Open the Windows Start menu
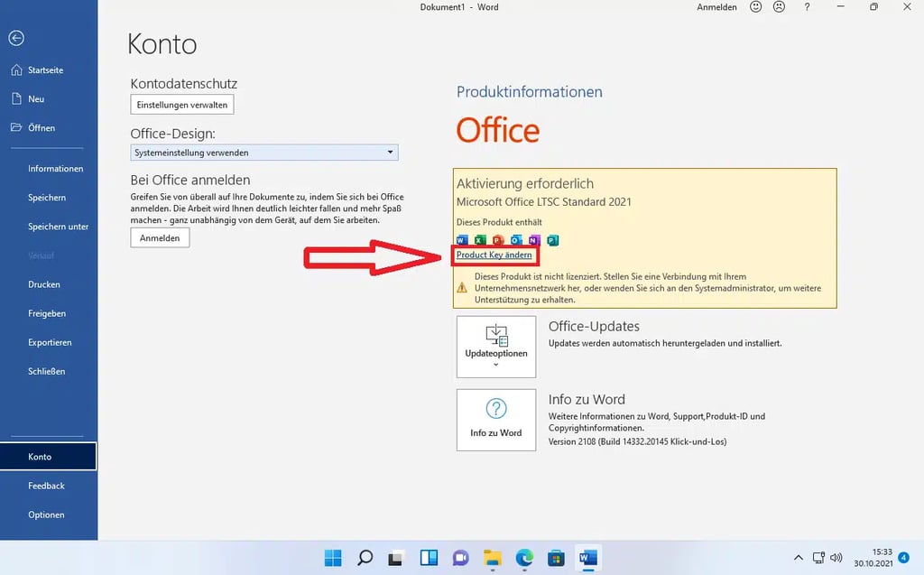The width and height of the screenshot is (924, 575). pos(333,557)
